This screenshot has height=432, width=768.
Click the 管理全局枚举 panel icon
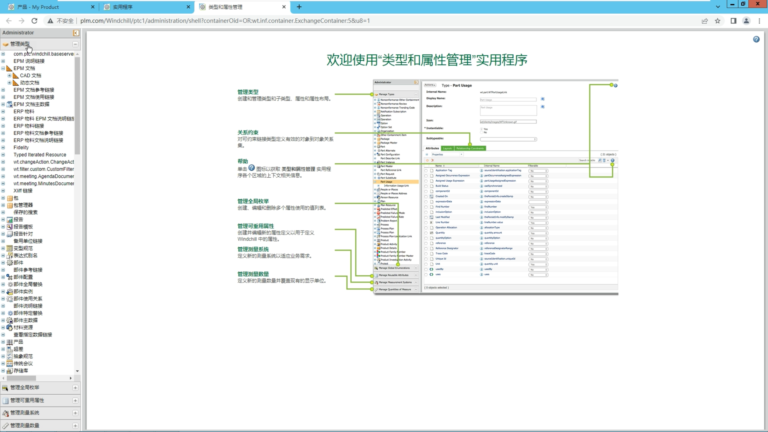(5, 387)
